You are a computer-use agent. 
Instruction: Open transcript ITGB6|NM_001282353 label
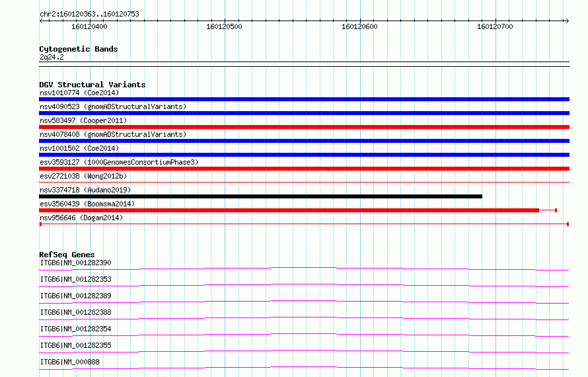75,279
